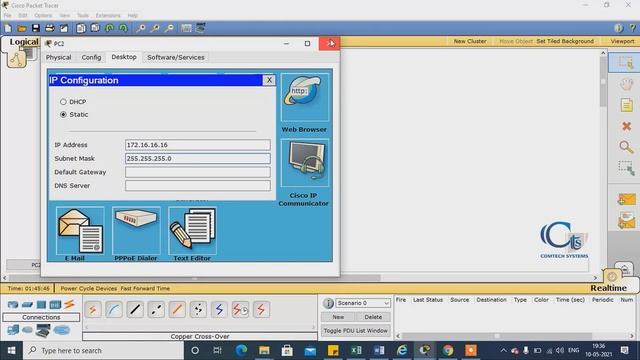Click the Copy toolbar icon
640x360 pixels.
(81, 28)
